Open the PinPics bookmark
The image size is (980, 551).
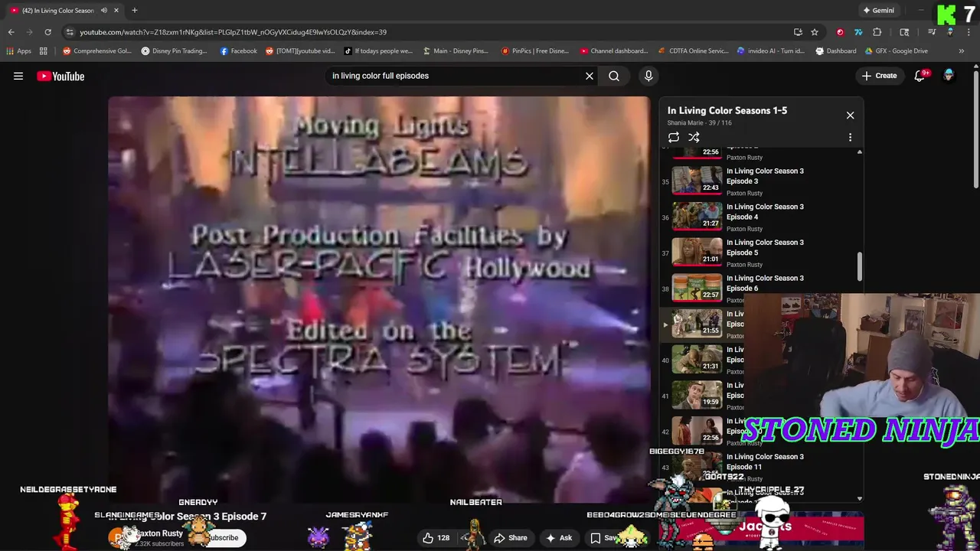click(x=535, y=51)
